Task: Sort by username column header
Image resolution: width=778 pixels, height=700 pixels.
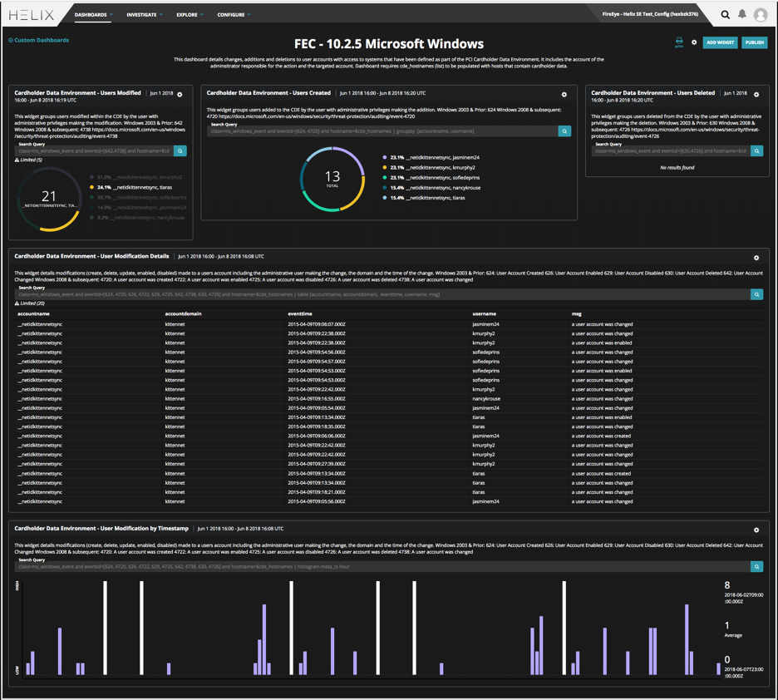Action: (485, 313)
